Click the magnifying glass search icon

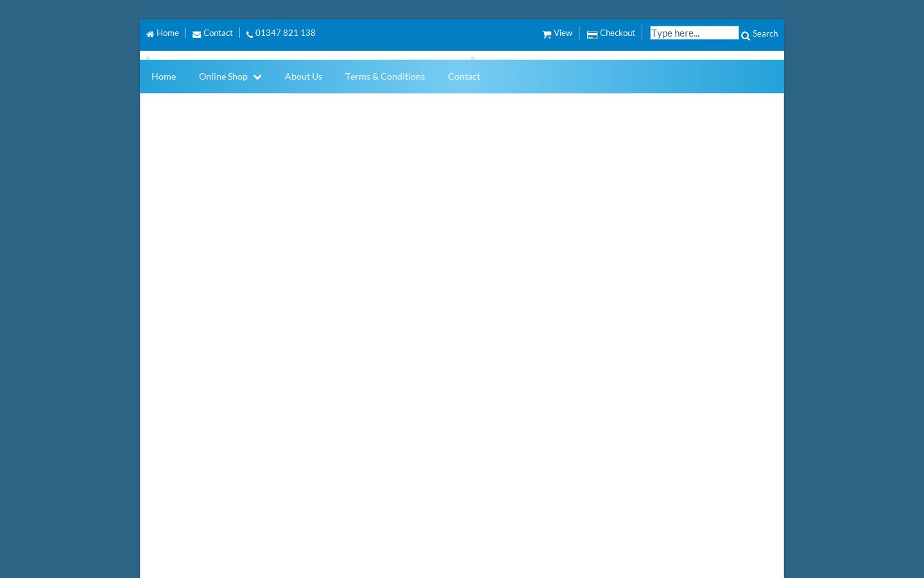(x=746, y=37)
